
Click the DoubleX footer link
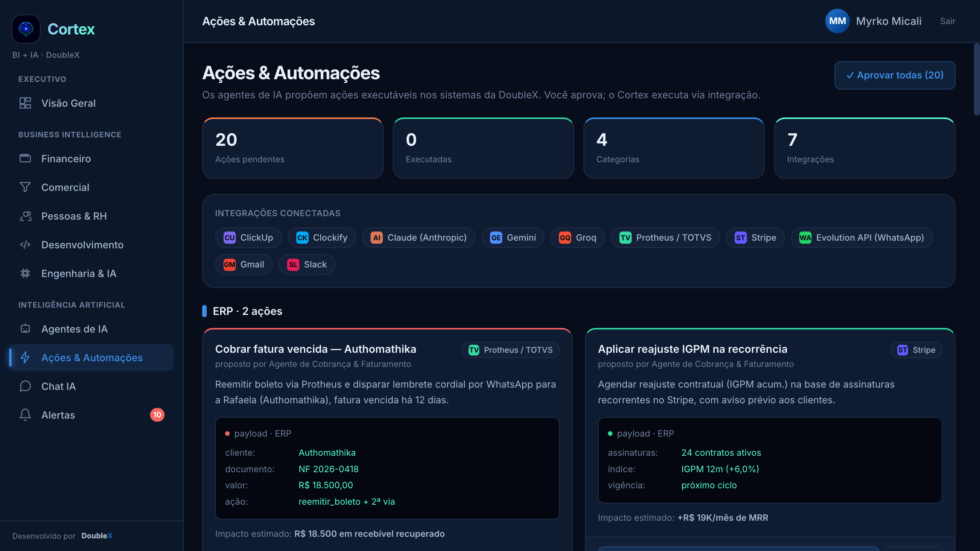pyautogui.click(x=97, y=536)
